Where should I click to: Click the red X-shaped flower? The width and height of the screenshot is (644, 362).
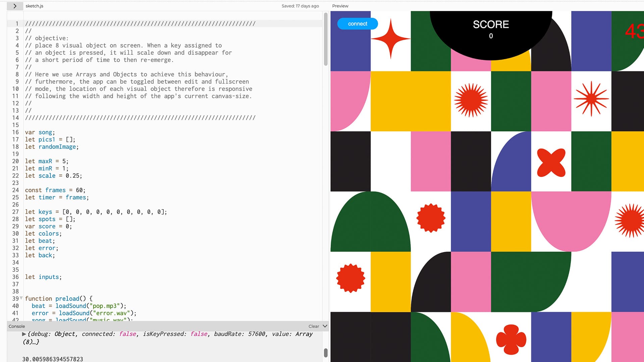click(551, 163)
